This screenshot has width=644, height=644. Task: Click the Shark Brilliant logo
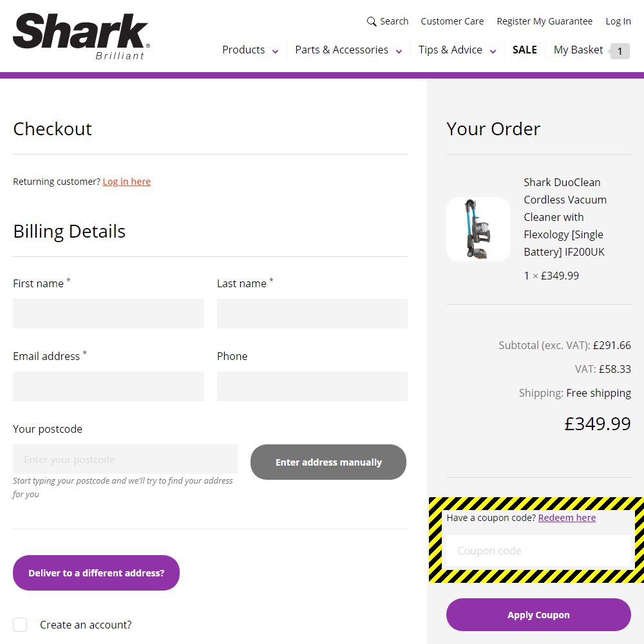tap(79, 33)
